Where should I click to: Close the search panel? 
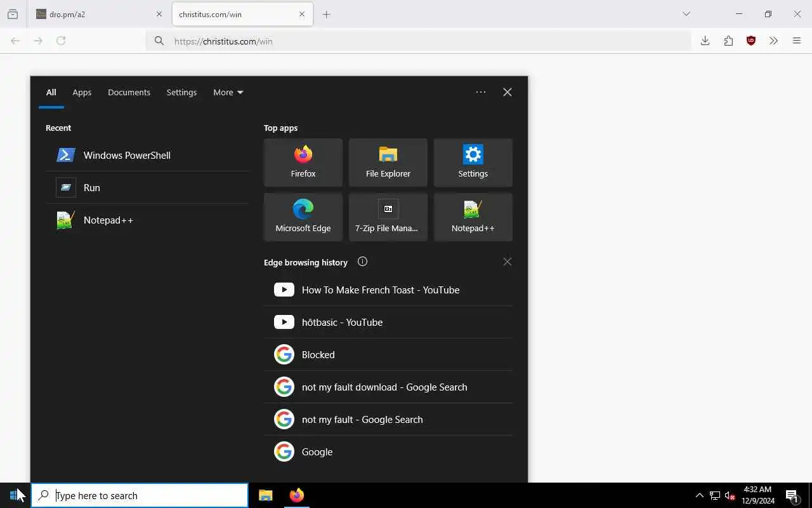click(507, 92)
